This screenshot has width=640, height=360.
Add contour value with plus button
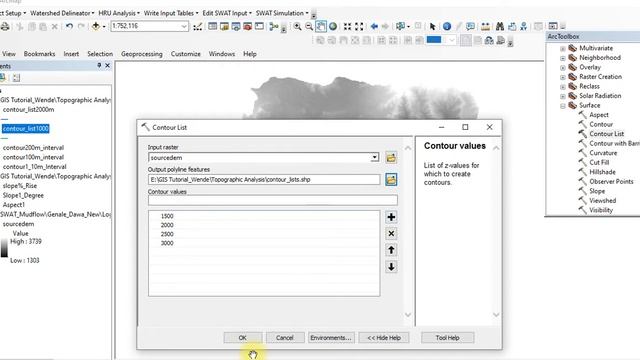391,217
